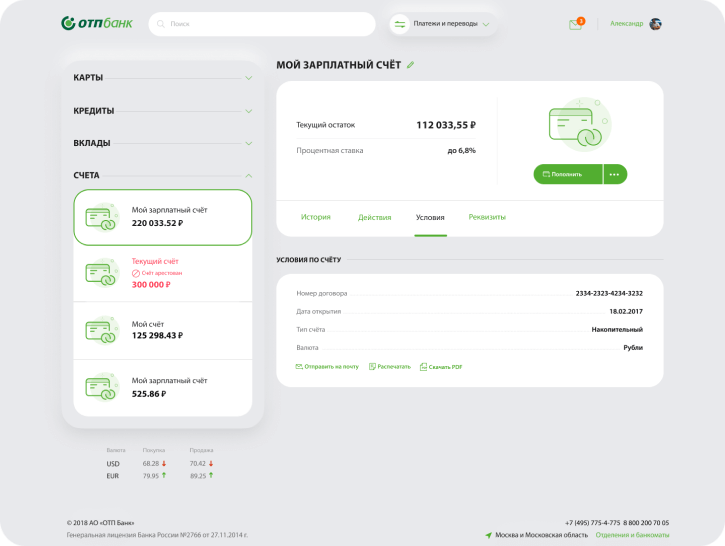This screenshot has height=546, width=725.
Task: Click the pencil icon to rename account
Action: coord(410,65)
